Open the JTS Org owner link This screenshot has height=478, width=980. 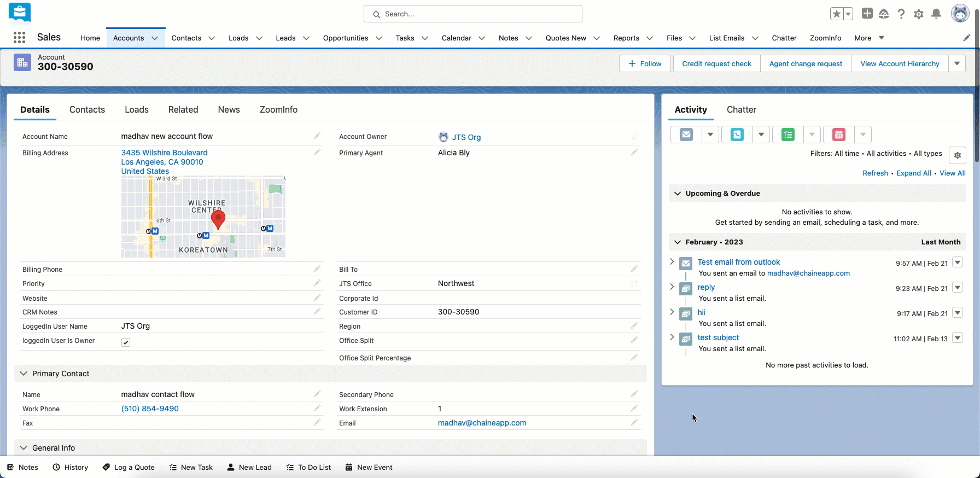[x=466, y=137]
